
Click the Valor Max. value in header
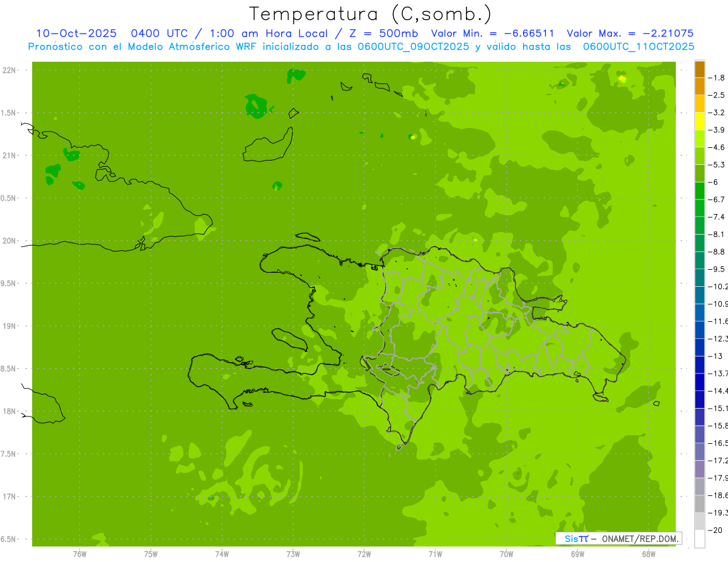coord(630,33)
